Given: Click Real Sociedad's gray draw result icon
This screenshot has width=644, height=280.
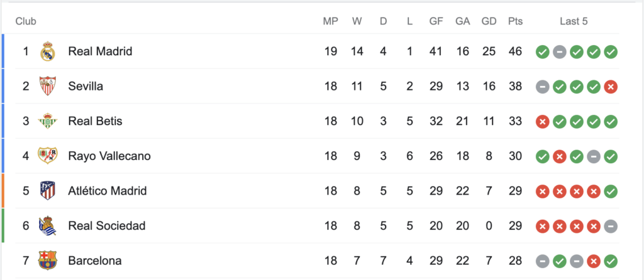Looking at the screenshot, I should (x=611, y=226).
